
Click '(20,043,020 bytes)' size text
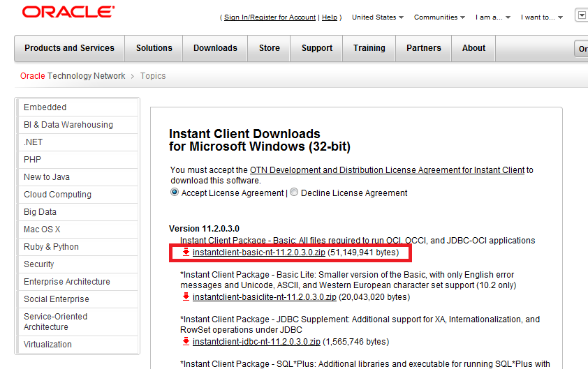coord(374,297)
